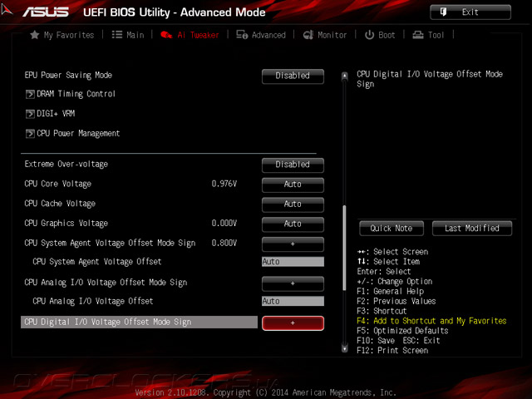Select CPU Analog I/O Voltage Offset Mode Sign
Screen dimensions: 532x399
point(106,283)
